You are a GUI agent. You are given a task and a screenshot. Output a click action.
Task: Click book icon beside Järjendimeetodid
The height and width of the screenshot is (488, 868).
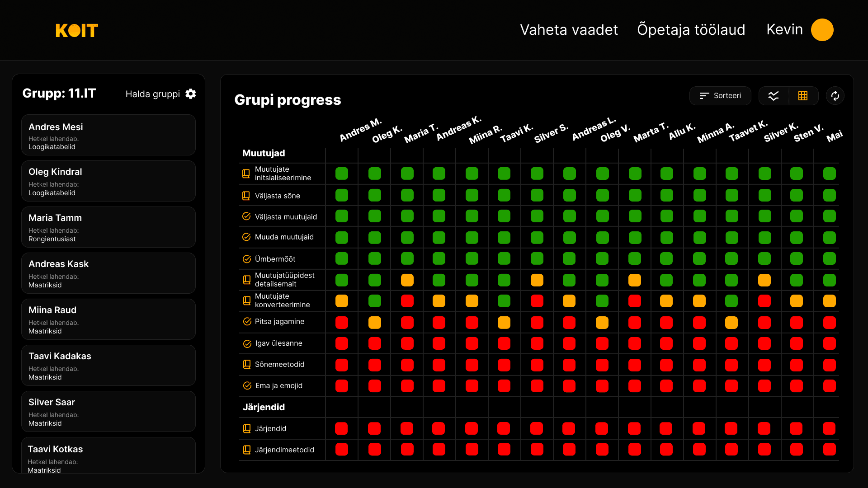click(x=247, y=450)
